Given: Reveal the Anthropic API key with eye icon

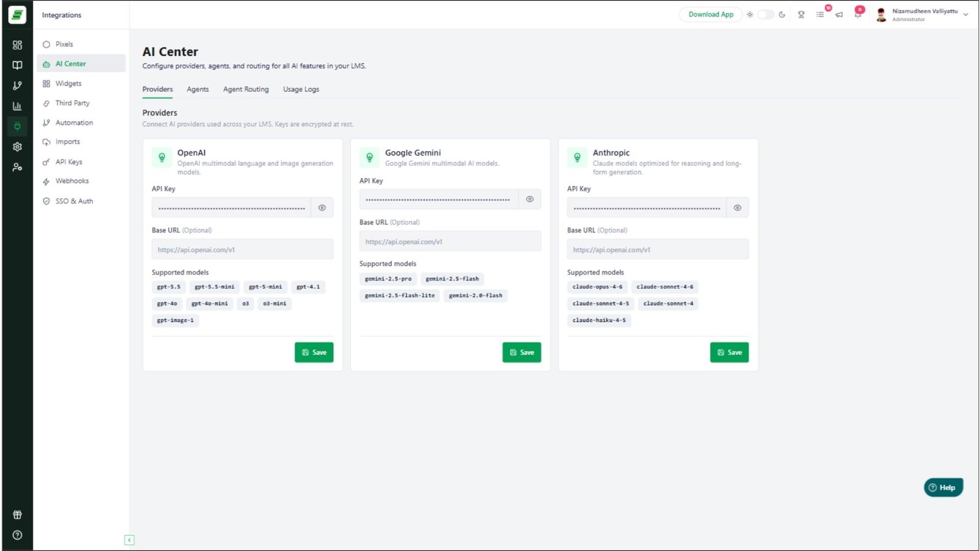Looking at the screenshot, I should click(x=737, y=208).
